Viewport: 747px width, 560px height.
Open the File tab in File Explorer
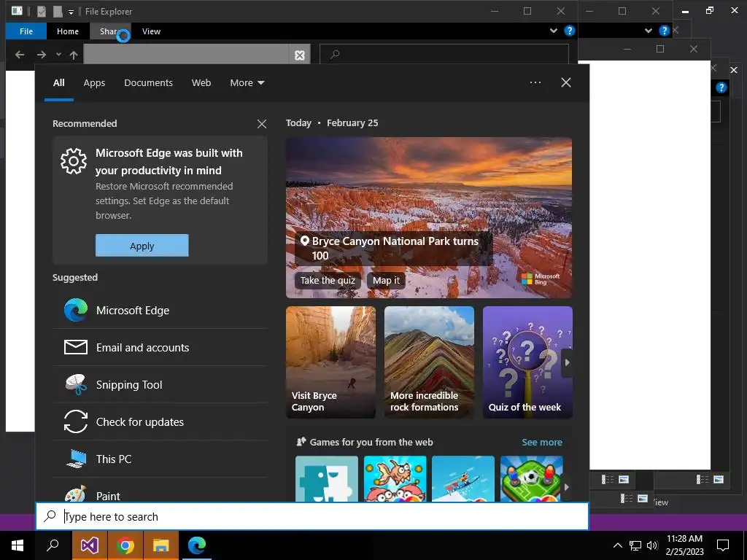[26, 31]
